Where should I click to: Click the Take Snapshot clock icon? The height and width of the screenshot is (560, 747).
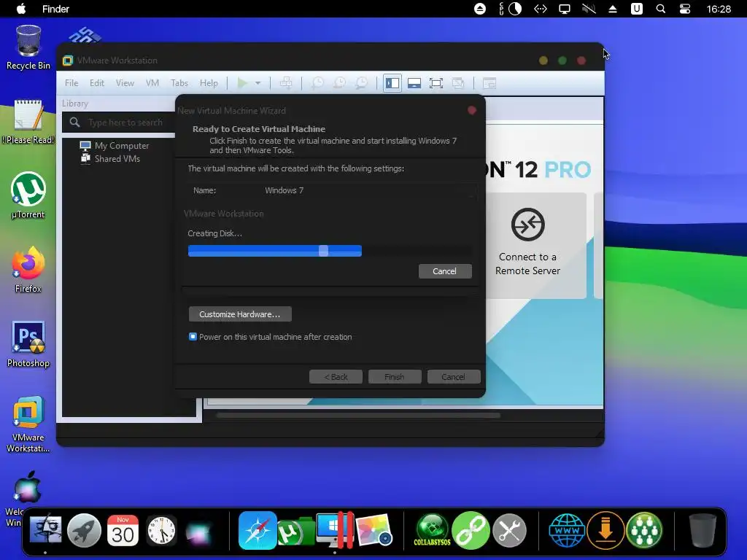tap(317, 83)
